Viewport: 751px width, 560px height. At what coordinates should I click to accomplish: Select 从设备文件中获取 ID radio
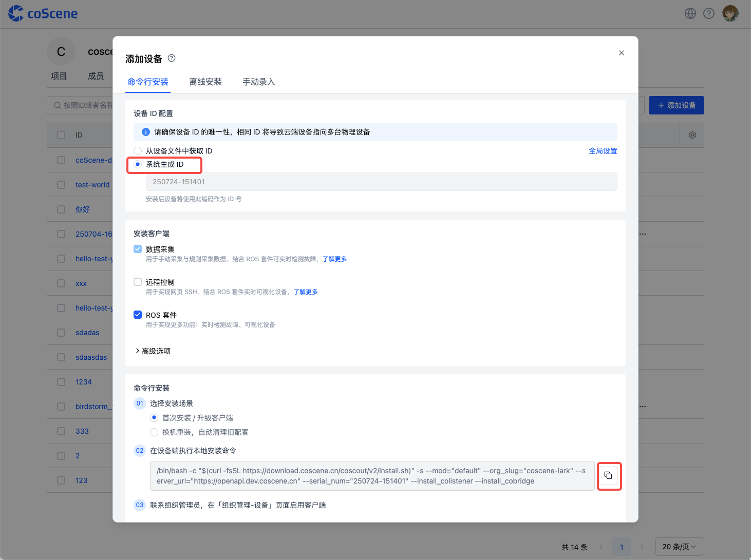pos(138,151)
